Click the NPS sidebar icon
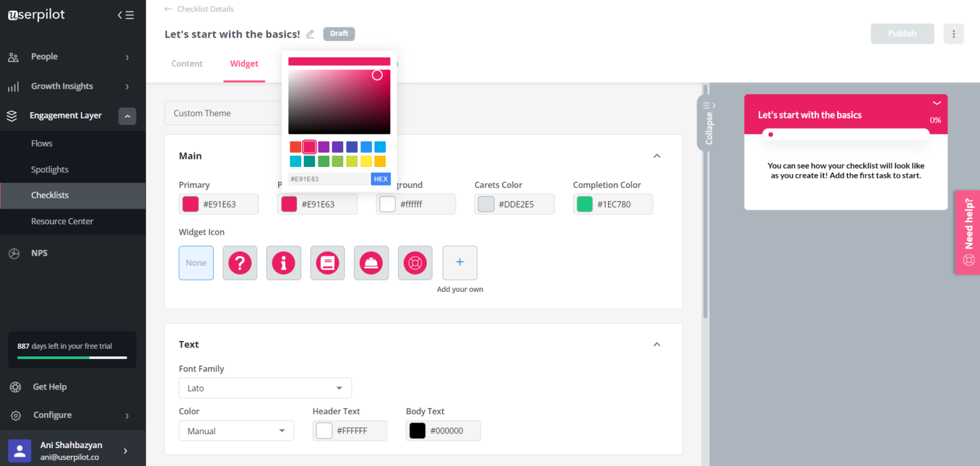This screenshot has width=980, height=466. [x=13, y=252]
